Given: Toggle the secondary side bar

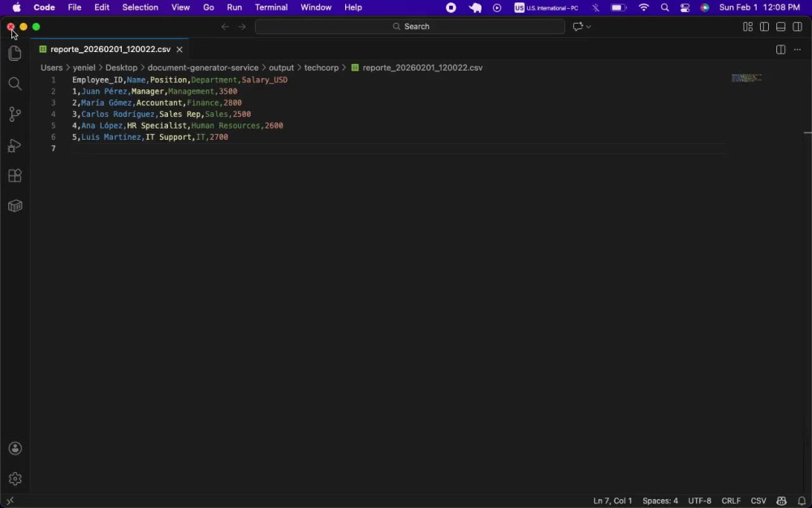Looking at the screenshot, I should coord(797,27).
